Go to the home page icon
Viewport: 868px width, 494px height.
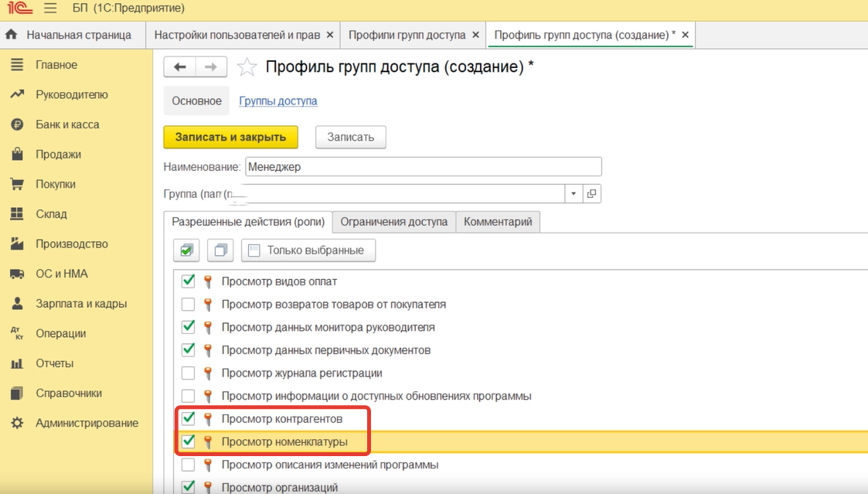tap(12, 36)
